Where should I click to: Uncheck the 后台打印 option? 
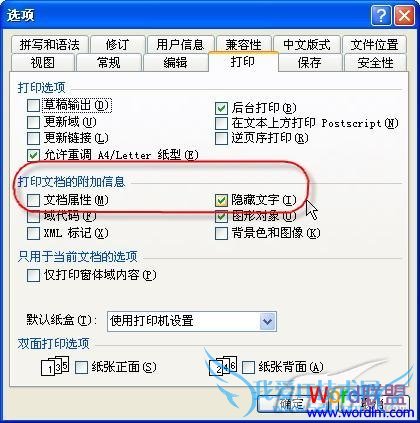[221, 108]
